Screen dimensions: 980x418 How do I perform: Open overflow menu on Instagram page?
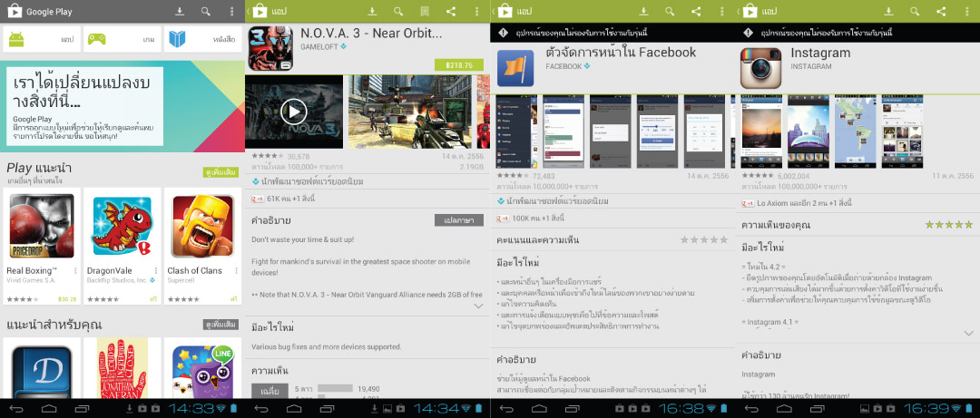pyautogui.click(x=967, y=11)
